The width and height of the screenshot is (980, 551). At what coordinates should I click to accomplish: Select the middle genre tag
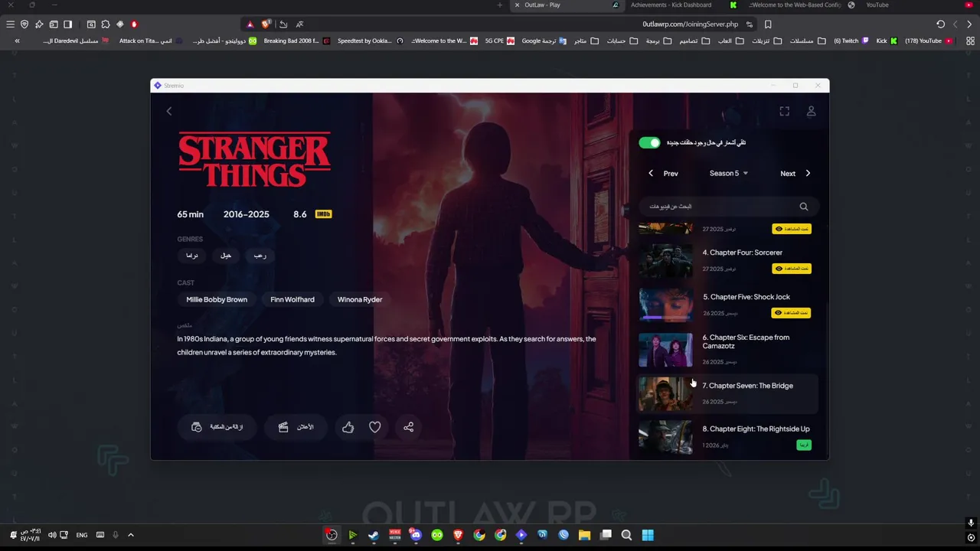225,256
